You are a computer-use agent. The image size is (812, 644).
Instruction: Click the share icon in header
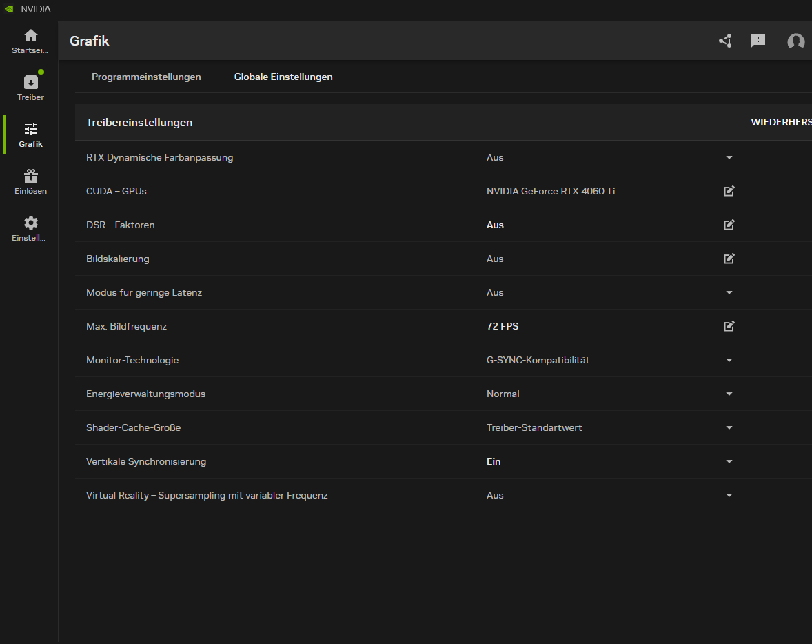coord(725,41)
